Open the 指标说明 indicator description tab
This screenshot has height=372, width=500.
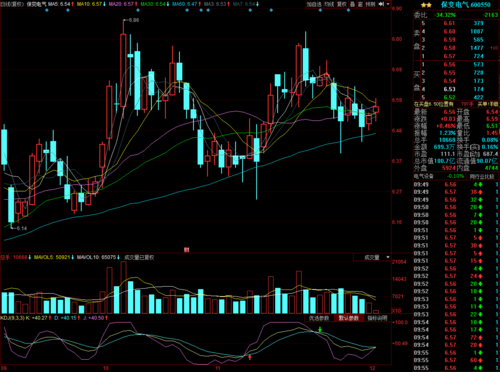(377, 318)
